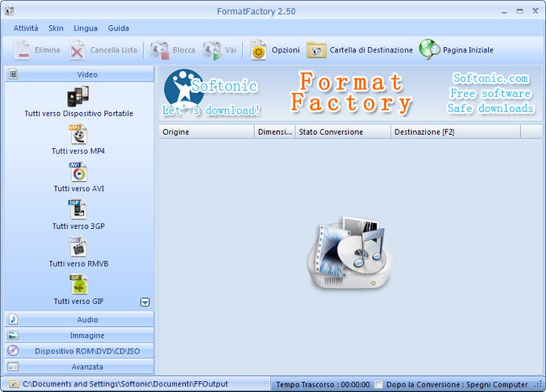Expand the Audio section
546x392 pixels.
point(79,319)
